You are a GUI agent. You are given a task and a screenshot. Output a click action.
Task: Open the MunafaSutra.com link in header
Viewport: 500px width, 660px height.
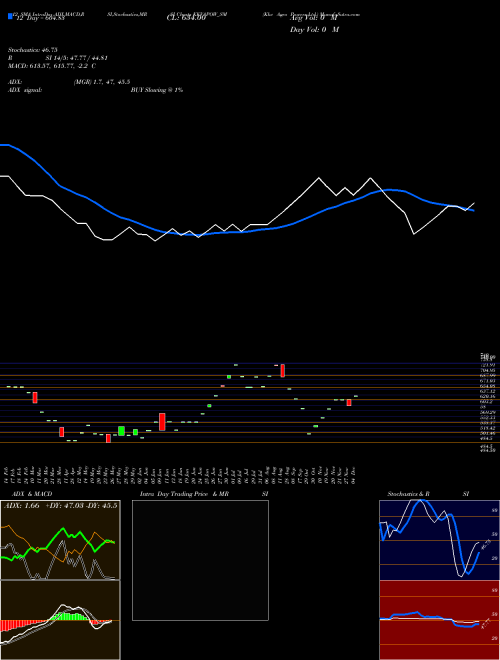pos(340,14)
